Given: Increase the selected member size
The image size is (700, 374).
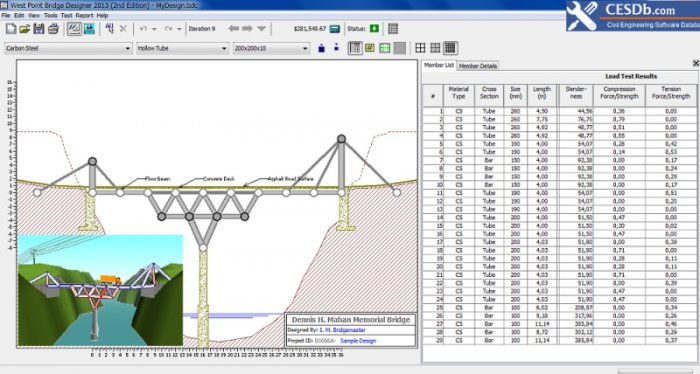Looking at the screenshot, I should point(321,48).
